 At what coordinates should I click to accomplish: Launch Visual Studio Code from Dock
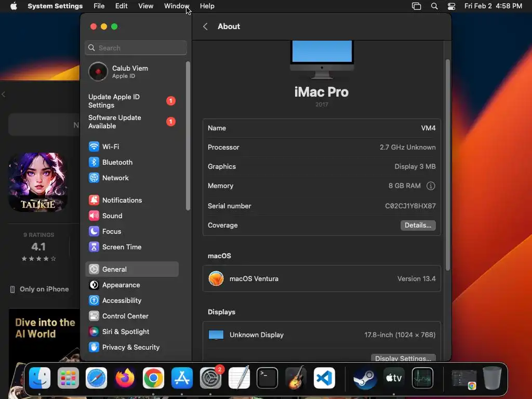click(x=324, y=378)
